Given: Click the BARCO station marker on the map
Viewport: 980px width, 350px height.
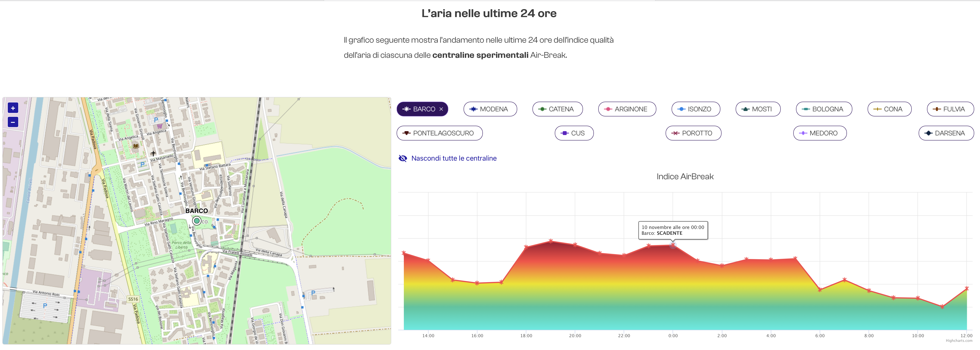Looking at the screenshot, I should pyautogui.click(x=197, y=220).
